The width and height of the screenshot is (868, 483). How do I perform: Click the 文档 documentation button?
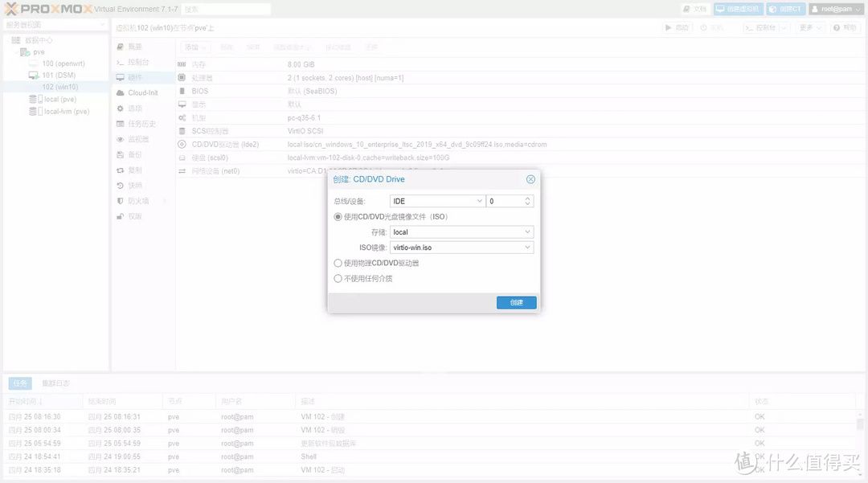pos(695,9)
